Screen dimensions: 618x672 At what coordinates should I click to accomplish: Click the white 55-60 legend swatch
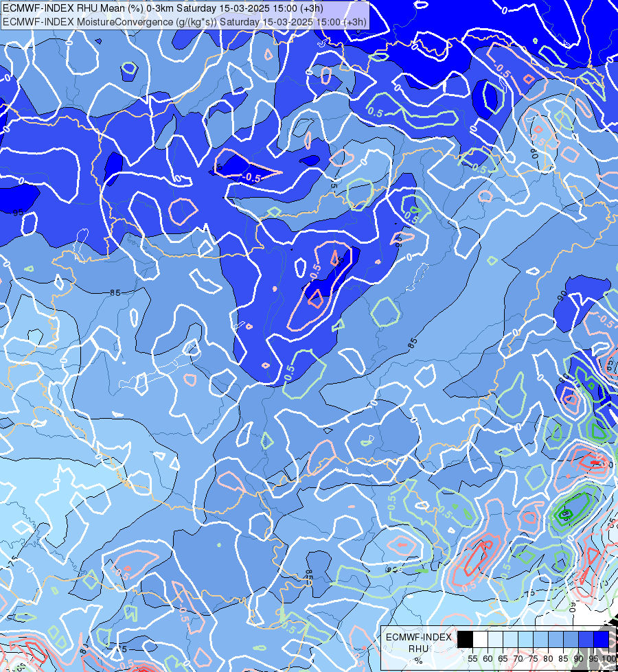[x=481, y=639]
